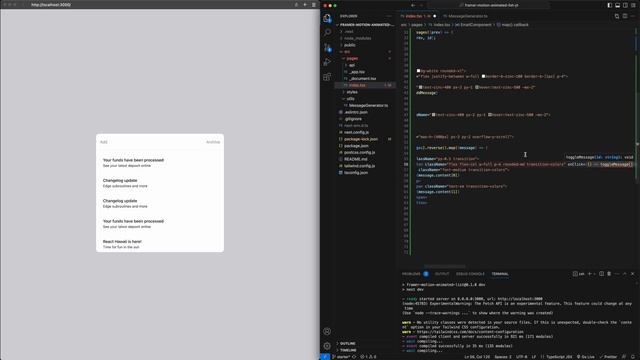Click the Archive button in browser preview
The width and height of the screenshot is (640, 360).
click(x=213, y=142)
